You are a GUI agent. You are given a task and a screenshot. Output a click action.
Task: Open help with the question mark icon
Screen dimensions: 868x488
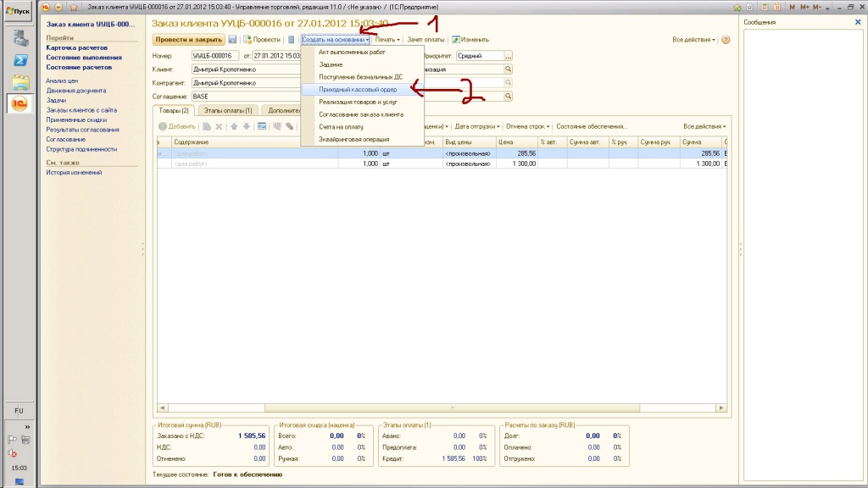[x=726, y=40]
